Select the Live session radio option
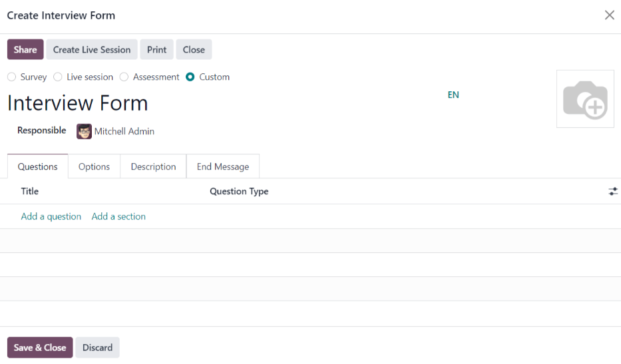 click(x=58, y=77)
